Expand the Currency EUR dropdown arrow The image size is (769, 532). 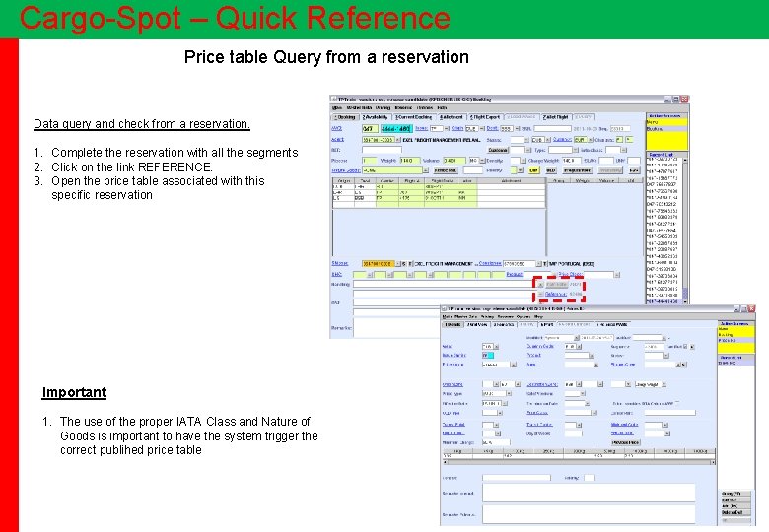click(591, 140)
